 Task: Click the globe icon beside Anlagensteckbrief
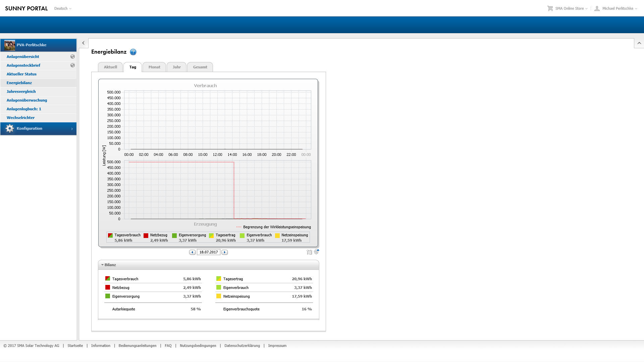coord(72,65)
